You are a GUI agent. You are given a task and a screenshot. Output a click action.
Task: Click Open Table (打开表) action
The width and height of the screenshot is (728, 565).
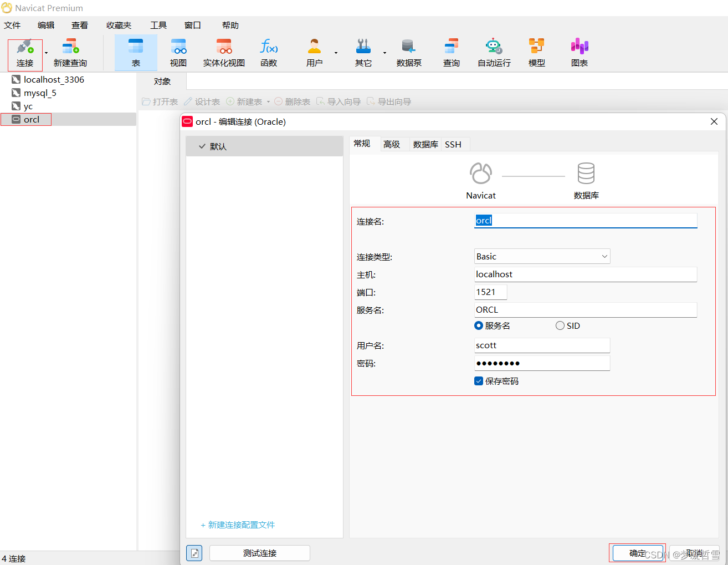click(x=160, y=101)
